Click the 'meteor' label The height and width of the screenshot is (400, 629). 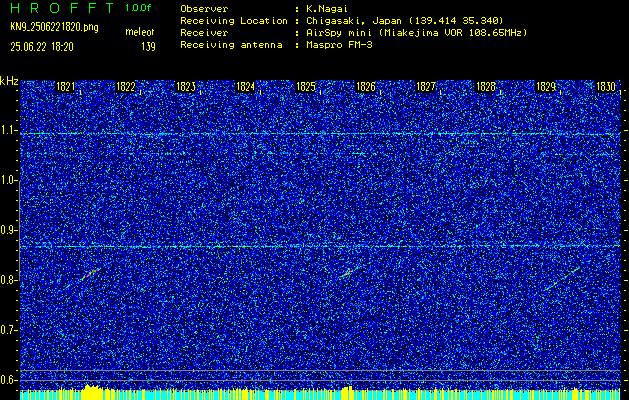point(140,32)
